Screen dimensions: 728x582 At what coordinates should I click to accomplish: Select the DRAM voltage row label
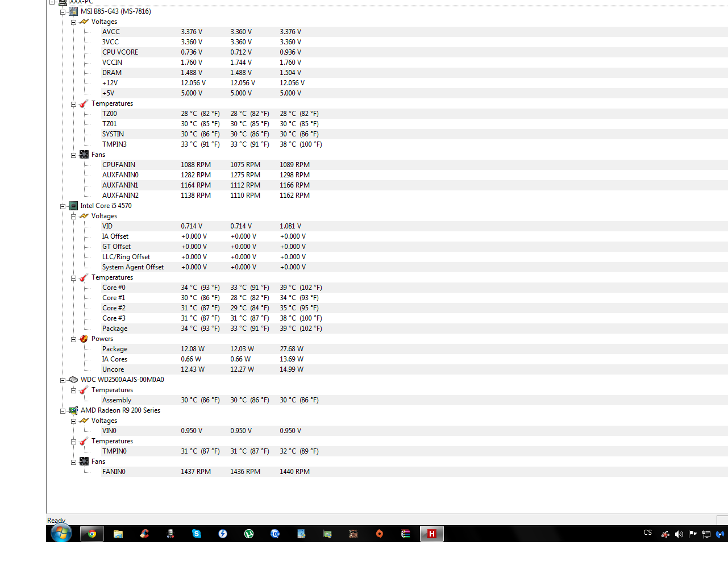(x=112, y=73)
